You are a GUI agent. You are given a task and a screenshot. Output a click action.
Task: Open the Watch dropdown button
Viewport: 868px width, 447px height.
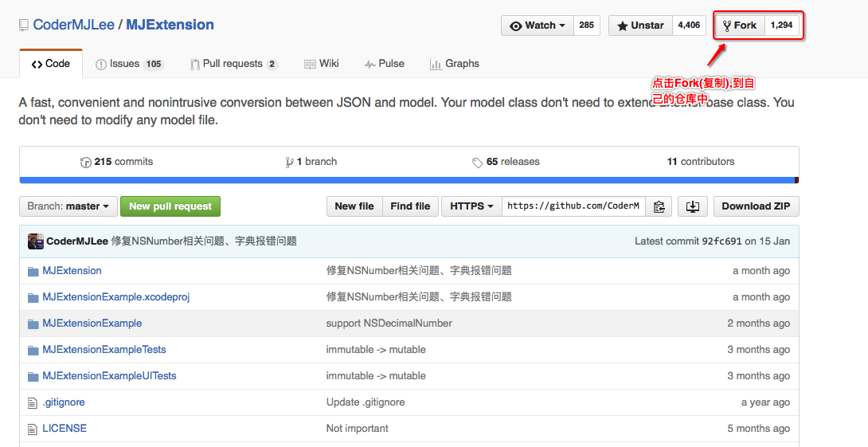(x=538, y=25)
